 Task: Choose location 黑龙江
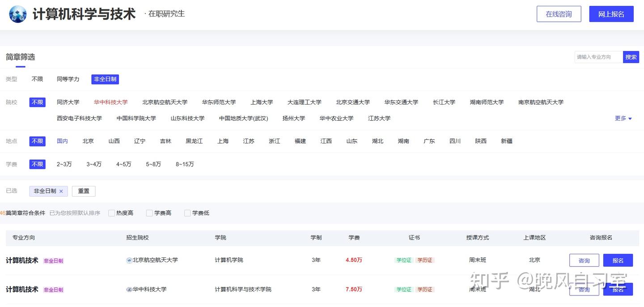(194, 141)
